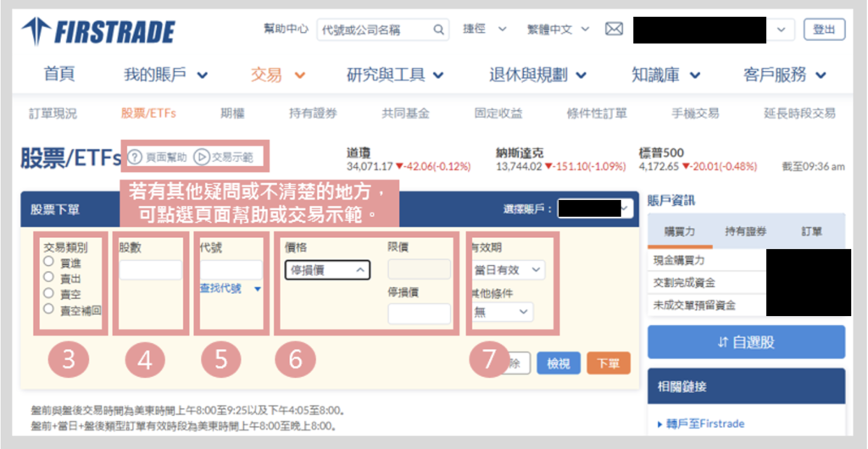Viewport: 868px width, 449px height.
Task: Expand the account name dropdown near 登出
Action: tap(781, 30)
